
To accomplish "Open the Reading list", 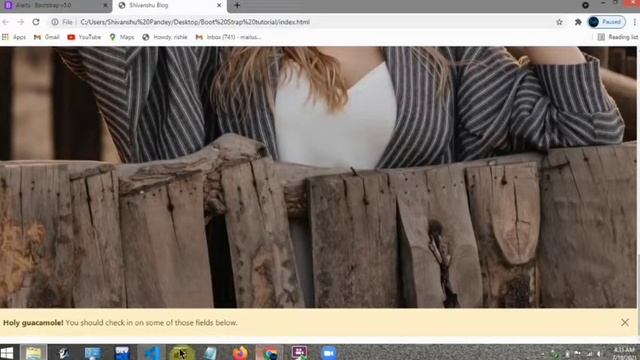I will (x=618, y=37).
